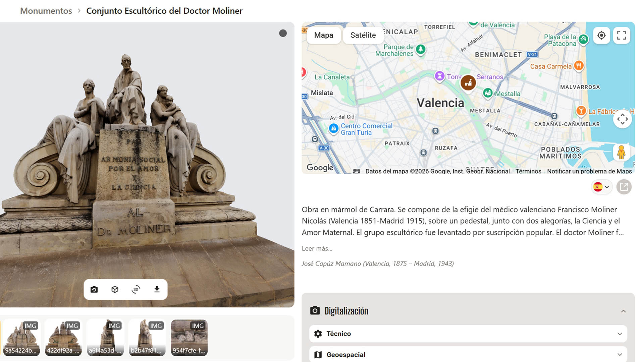Click the Conjunto Escultórico del Doctor Moliner title

(x=164, y=11)
